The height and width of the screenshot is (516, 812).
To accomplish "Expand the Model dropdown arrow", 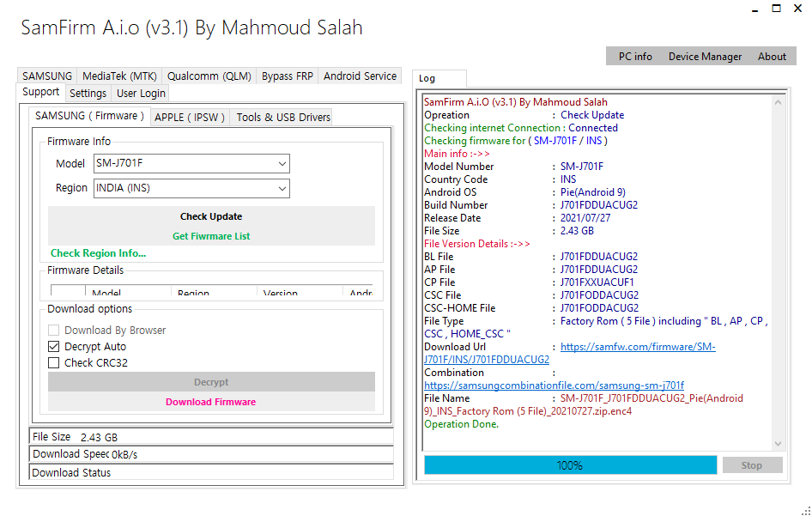I will click(x=282, y=164).
